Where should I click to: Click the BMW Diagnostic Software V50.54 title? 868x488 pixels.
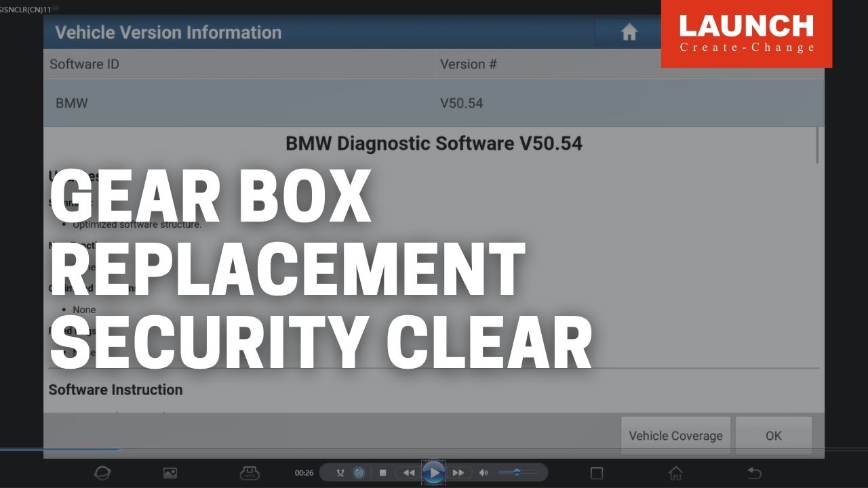[434, 144]
